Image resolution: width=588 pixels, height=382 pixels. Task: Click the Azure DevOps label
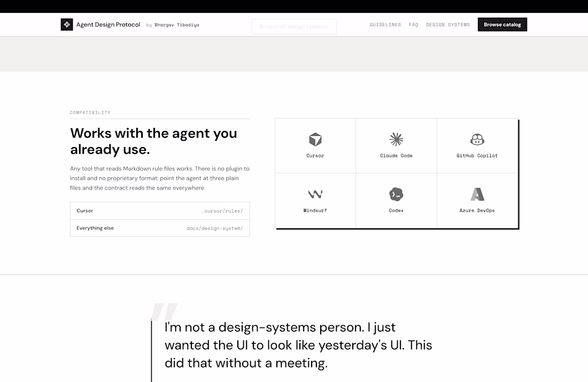pos(477,210)
